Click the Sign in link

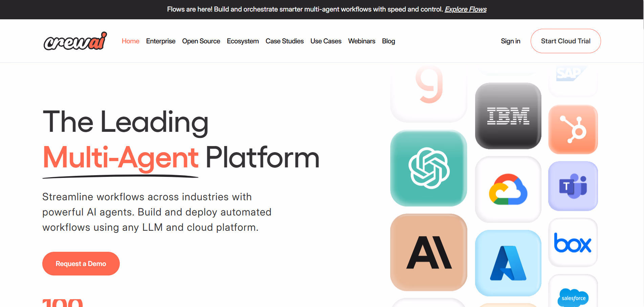coord(510,41)
